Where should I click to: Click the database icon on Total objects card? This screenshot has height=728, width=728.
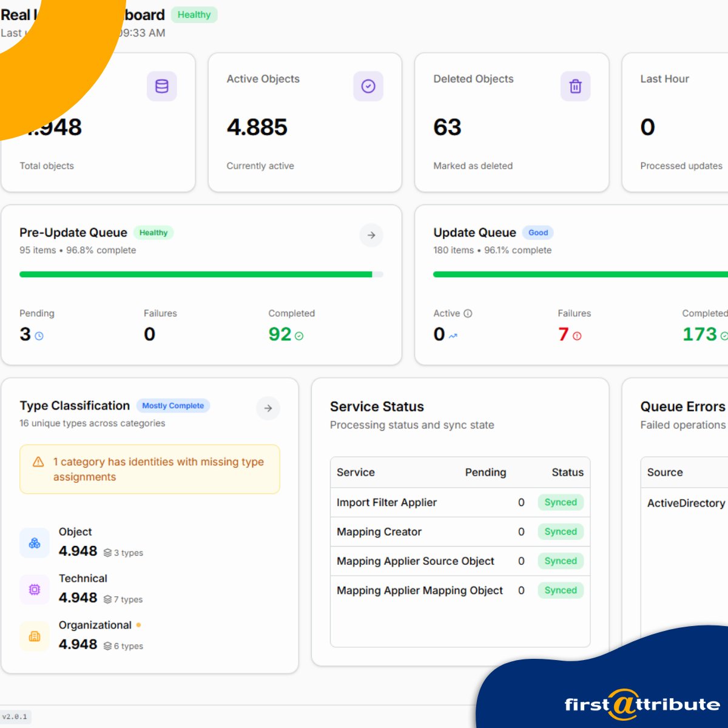click(162, 86)
